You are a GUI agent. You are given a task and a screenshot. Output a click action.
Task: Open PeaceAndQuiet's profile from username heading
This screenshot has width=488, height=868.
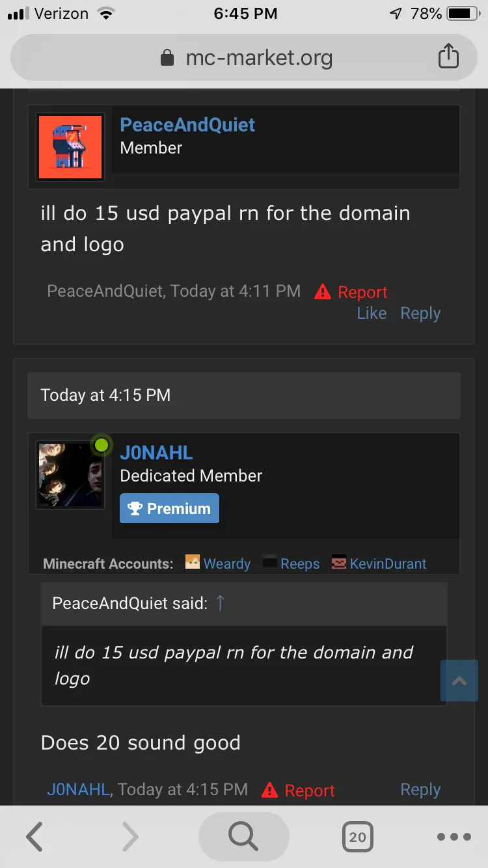point(187,125)
